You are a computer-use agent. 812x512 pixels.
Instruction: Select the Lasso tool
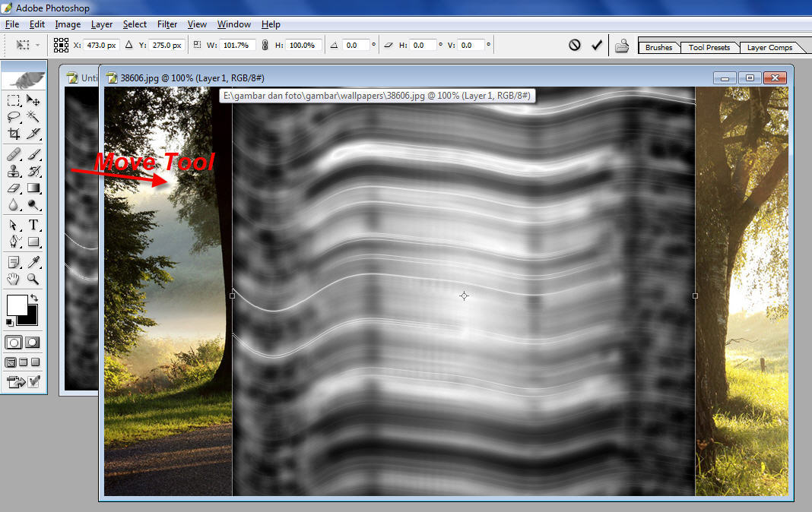(x=12, y=116)
